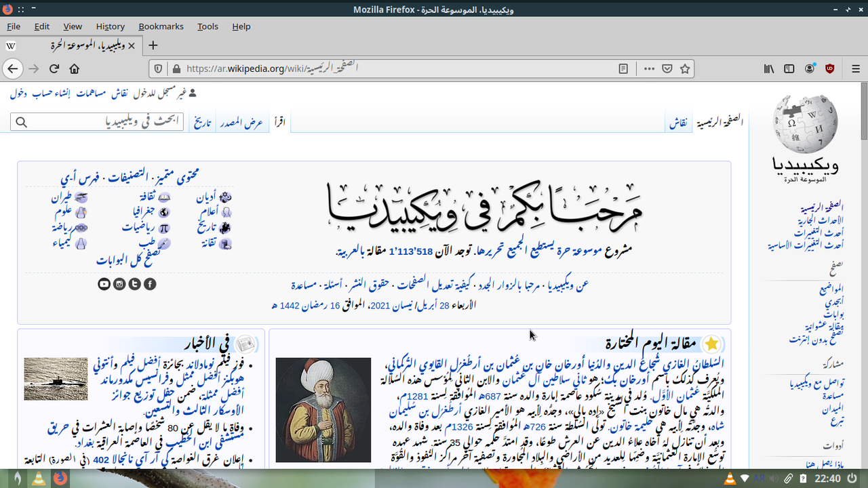
Task: Open page actions three-dots menu
Action: [649, 68]
